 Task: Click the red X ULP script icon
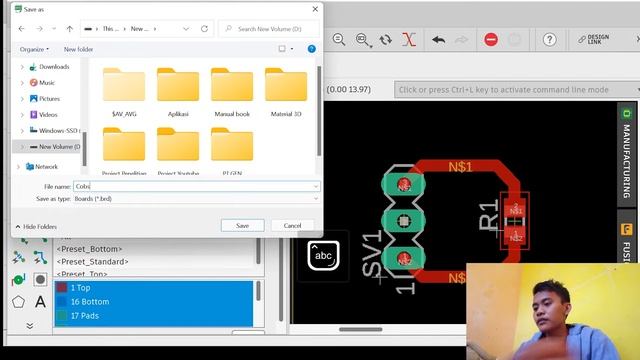409,40
